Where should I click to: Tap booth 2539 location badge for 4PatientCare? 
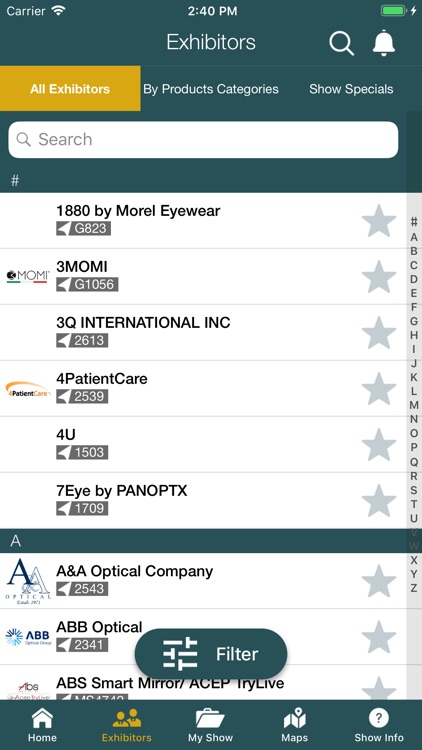coord(82,397)
